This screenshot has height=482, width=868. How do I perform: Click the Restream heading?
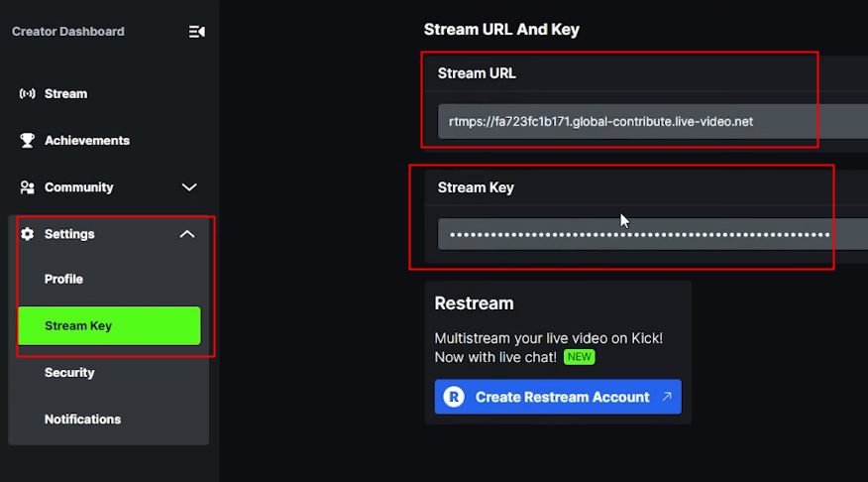click(474, 303)
